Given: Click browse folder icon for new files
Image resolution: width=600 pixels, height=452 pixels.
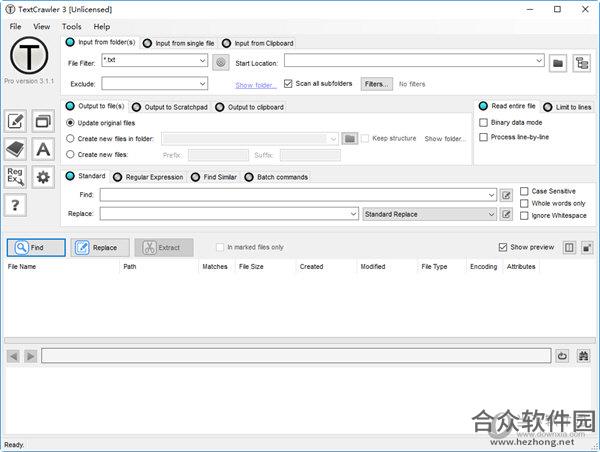Looking at the screenshot, I should [x=350, y=139].
